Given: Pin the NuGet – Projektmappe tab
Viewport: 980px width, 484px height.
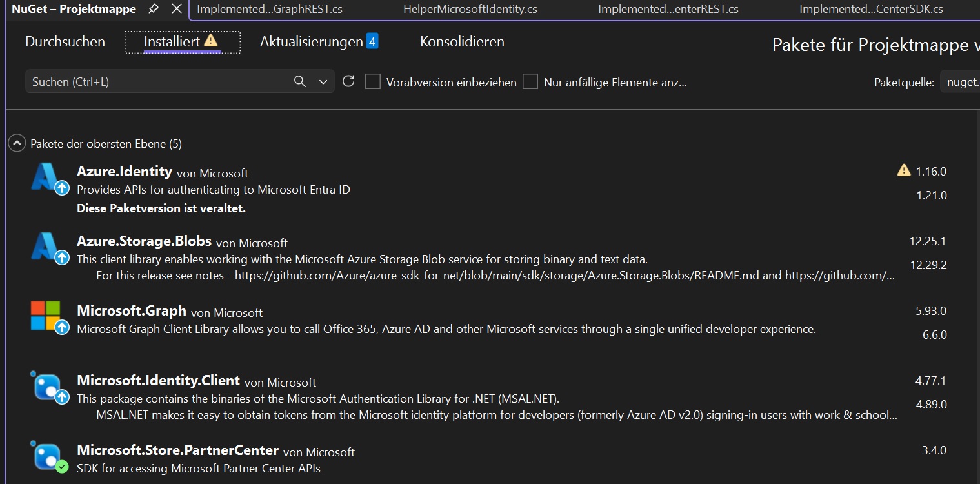Looking at the screenshot, I should 154,9.
